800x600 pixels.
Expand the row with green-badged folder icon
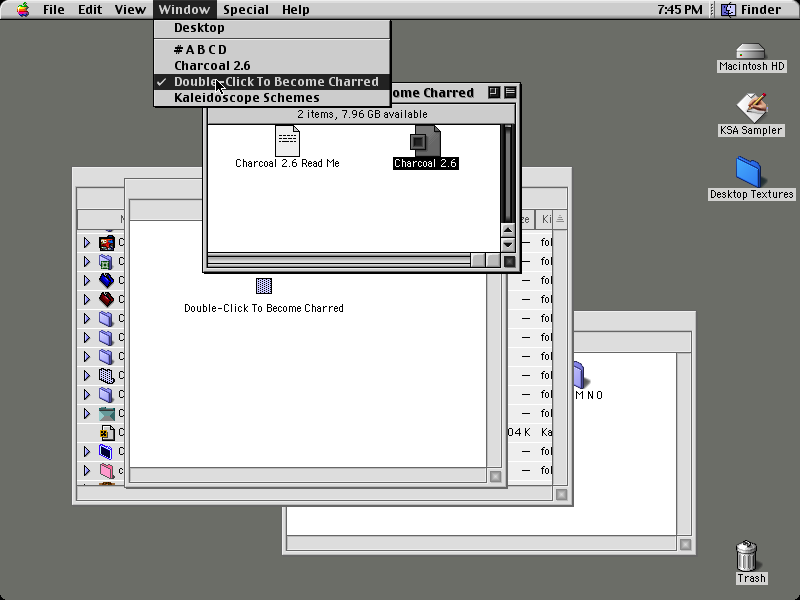[87, 261]
